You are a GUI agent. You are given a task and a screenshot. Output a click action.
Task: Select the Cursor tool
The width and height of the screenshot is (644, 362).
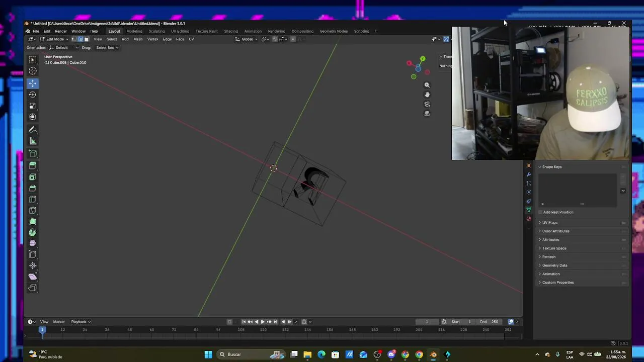(33, 71)
